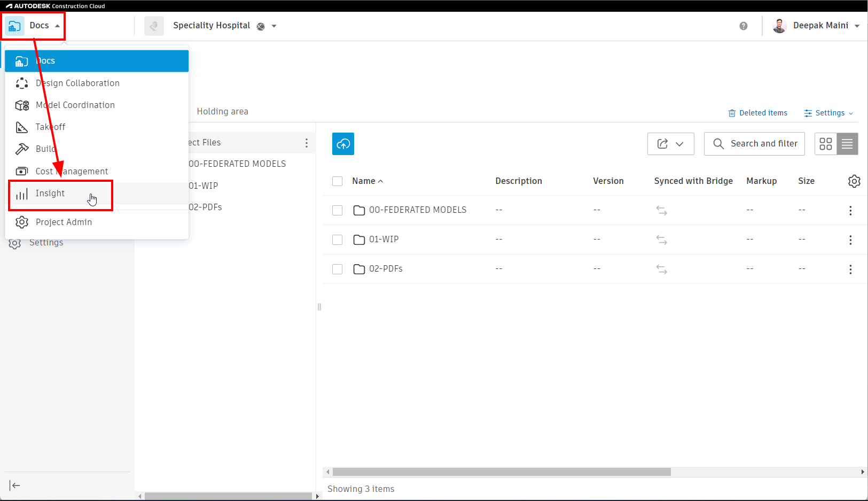
Task: Click the right arrow of table scrollbar
Action: (863, 472)
